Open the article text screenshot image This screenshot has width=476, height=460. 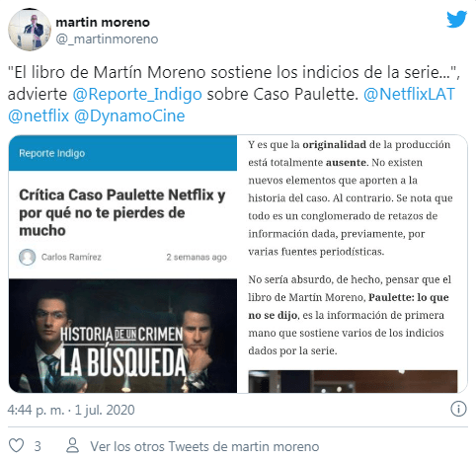point(353,264)
